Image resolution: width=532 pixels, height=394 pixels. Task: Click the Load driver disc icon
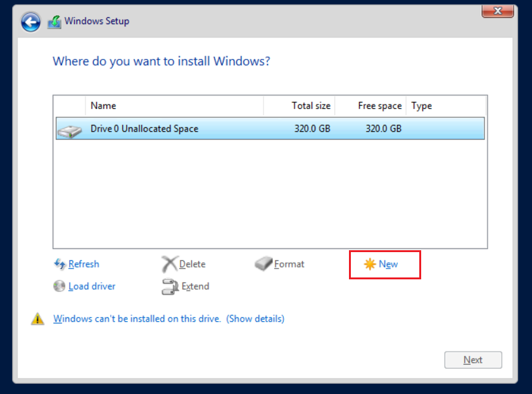60,286
